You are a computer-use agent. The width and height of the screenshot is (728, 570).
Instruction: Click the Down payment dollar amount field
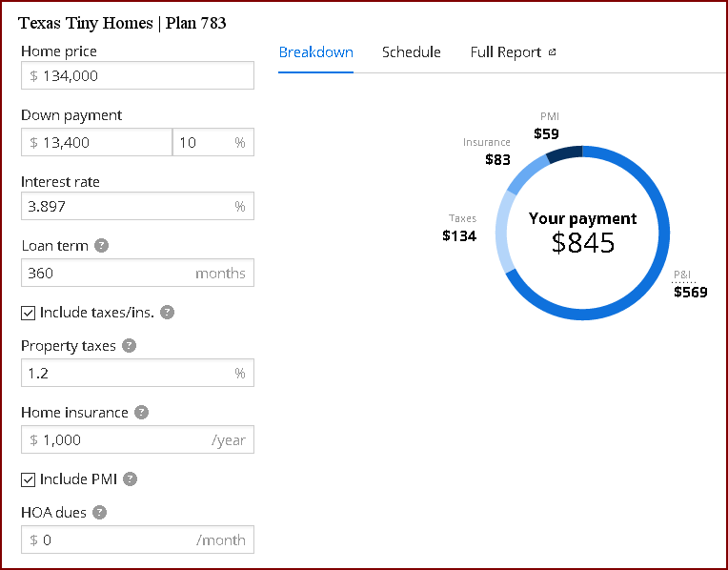click(95, 142)
